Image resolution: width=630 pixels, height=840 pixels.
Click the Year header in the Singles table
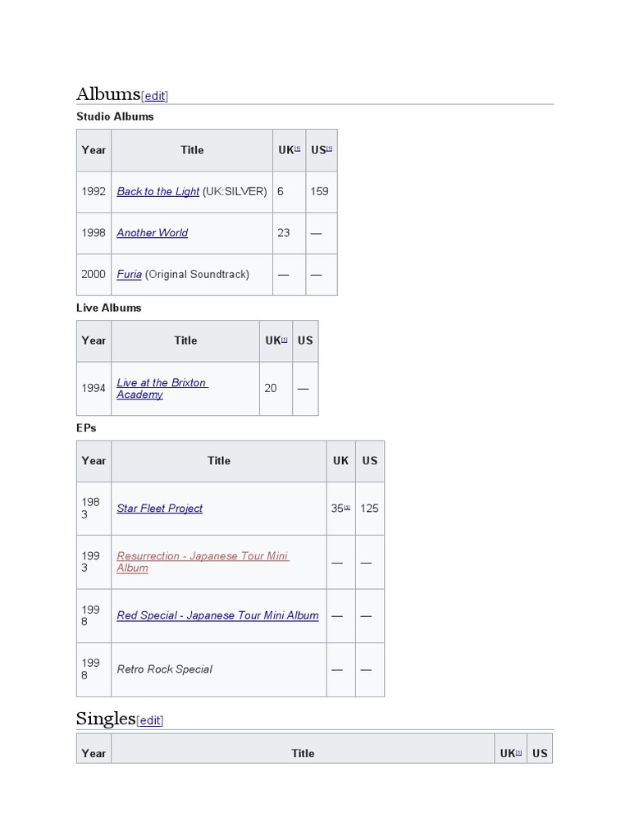(x=94, y=753)
